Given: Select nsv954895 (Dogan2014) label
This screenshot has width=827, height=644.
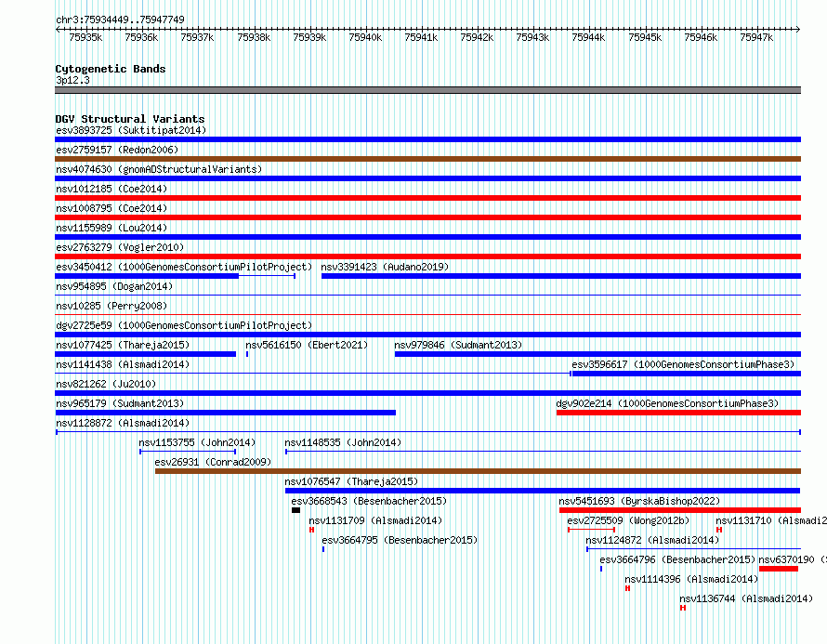Looking at the screenshot, I should click(114, 286).
